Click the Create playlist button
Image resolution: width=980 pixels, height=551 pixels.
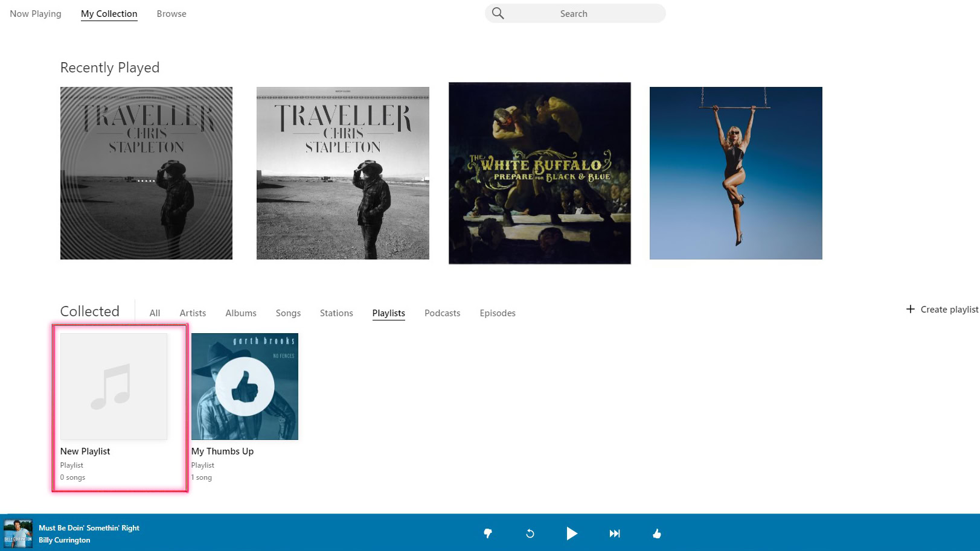(x=949, y=310)
